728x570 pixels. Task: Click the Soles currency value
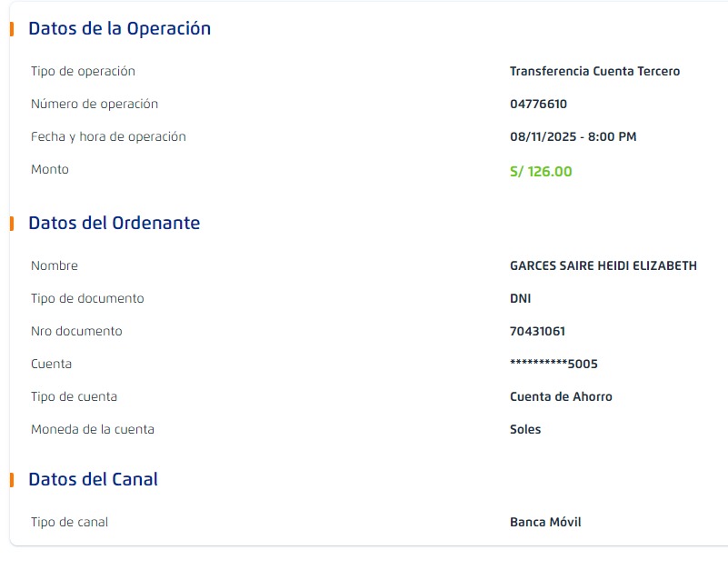[525, 429]
